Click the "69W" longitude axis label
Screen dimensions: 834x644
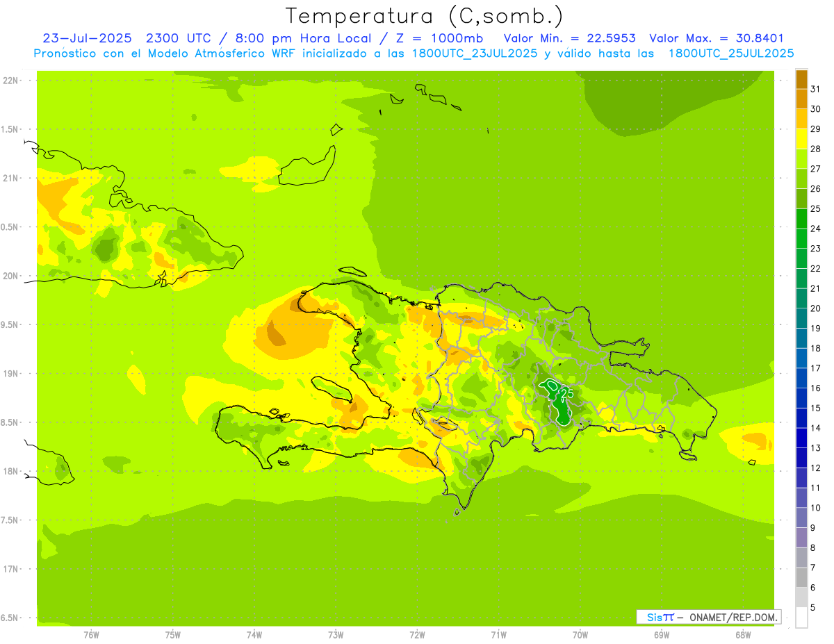(662, 635)
